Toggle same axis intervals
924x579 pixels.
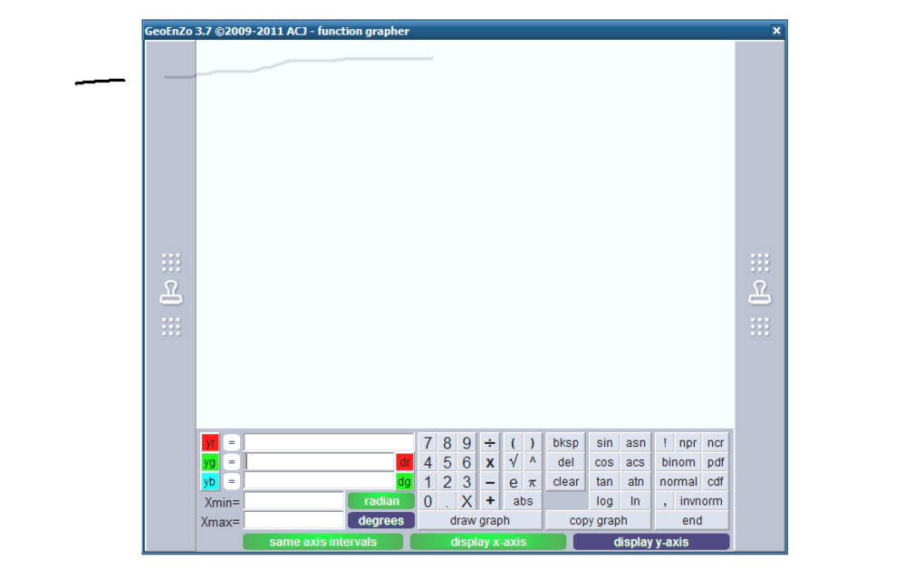click(x=322, y=542)
